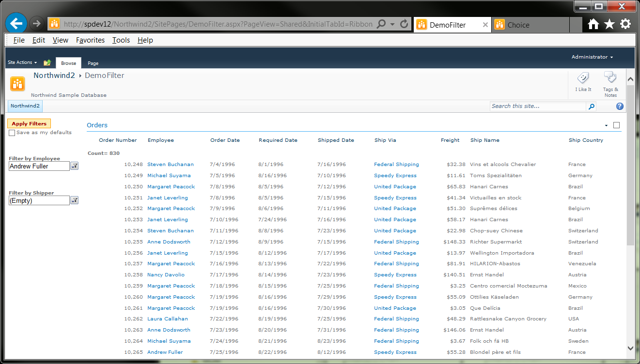Open the Orders web part menu arrow
Screen dimensions: 640x364
point(606,126)
